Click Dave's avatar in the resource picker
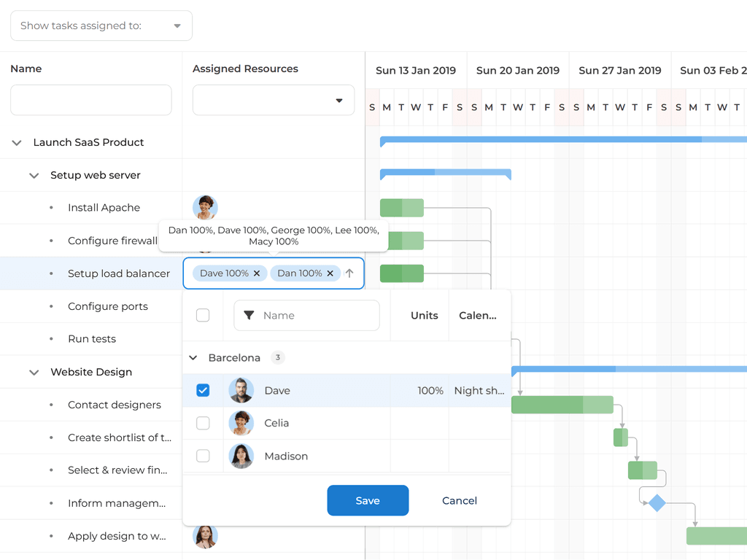 click(x=241, y=390)
